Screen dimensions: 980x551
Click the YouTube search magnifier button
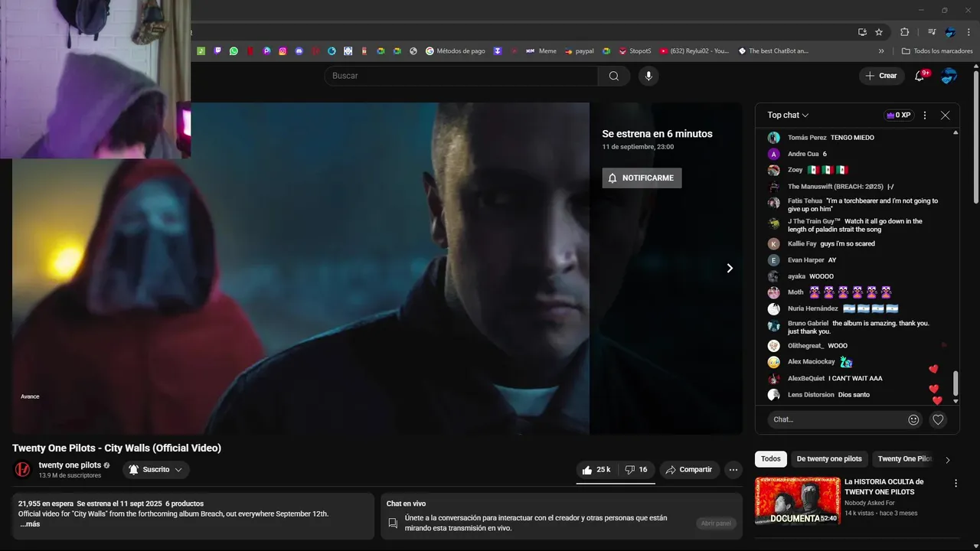point(614,76)
